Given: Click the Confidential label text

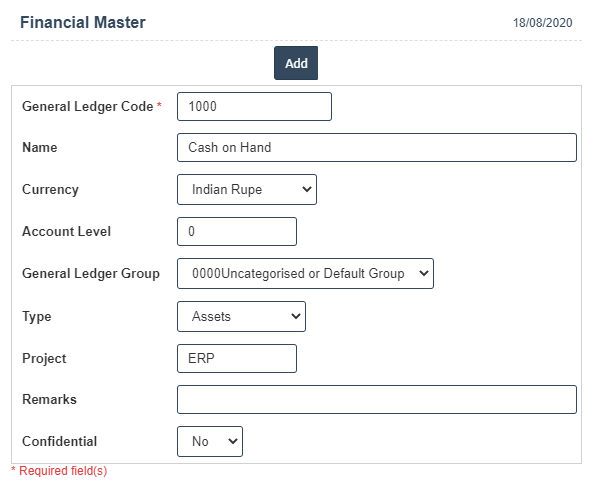Looking at the screenshot, I should tap(59, 441).
